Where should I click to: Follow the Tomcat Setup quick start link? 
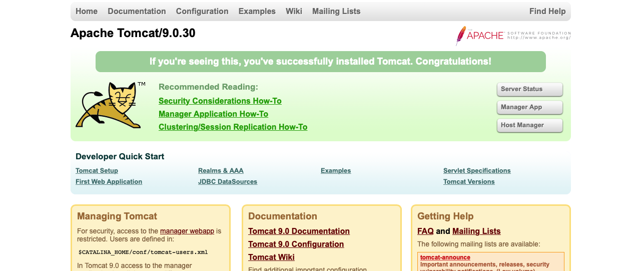tap(97, 171)
